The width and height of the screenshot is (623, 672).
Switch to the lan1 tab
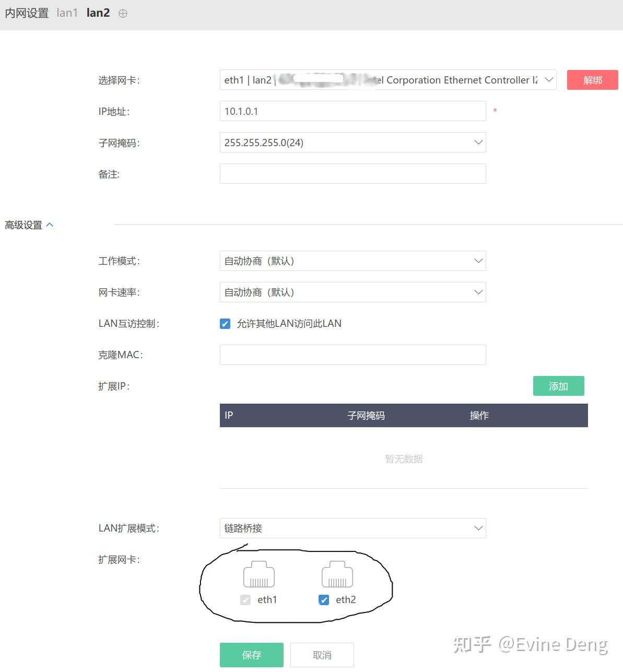click(x=67, y=13)
